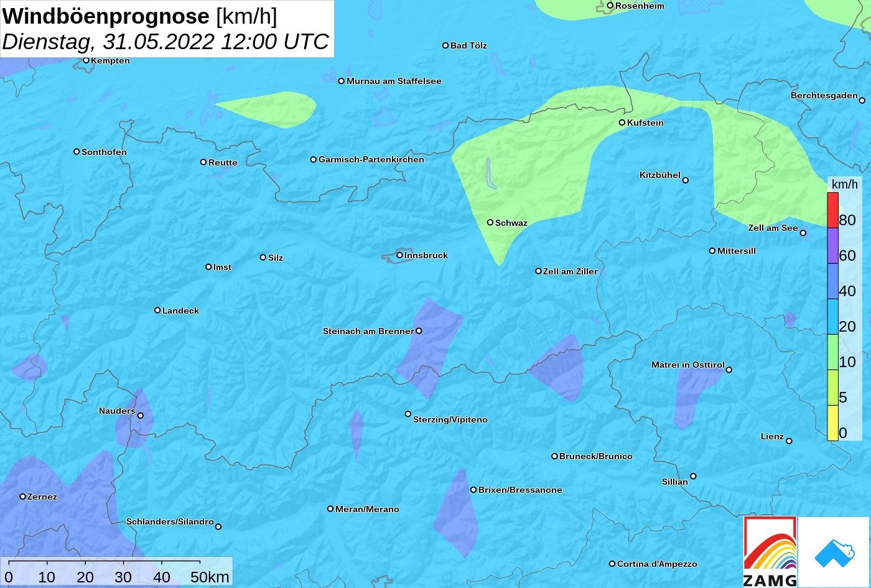Click the Meran/Merano label
The height and width of the screenshot is (588, 871).
coord(367,509)
